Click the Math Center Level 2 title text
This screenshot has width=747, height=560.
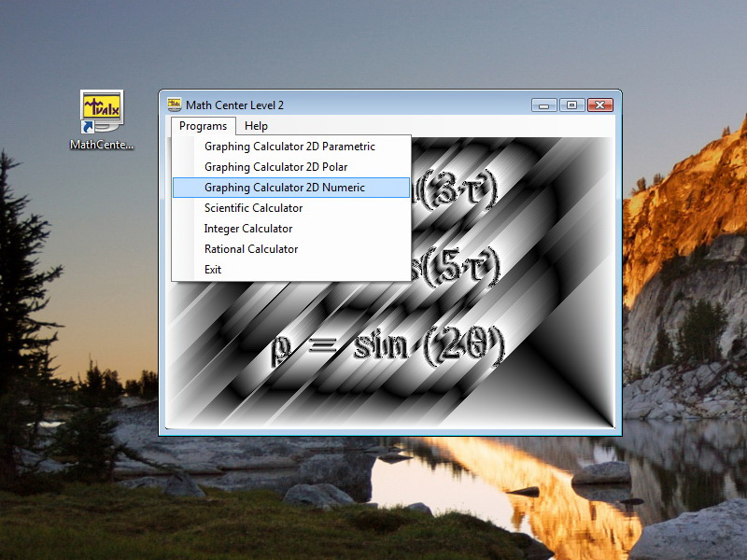pos(234,105)
